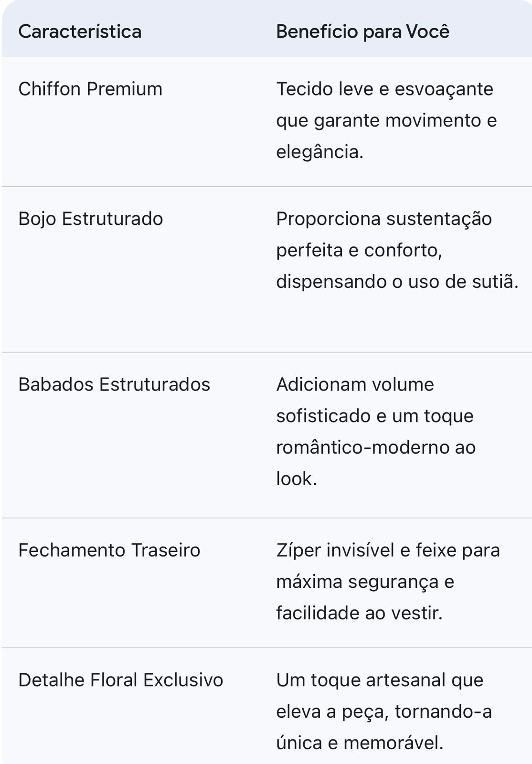Select the 'Bojo Estruturado' cell
The image size is (532, 764).
pos(91,219)
